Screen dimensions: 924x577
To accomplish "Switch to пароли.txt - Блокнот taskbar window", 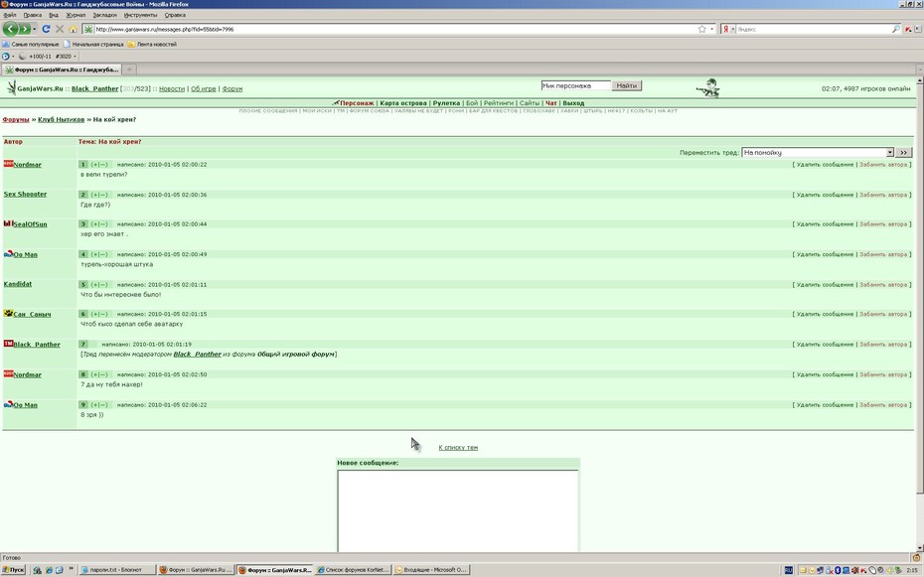I will click(x=117, y=570).
